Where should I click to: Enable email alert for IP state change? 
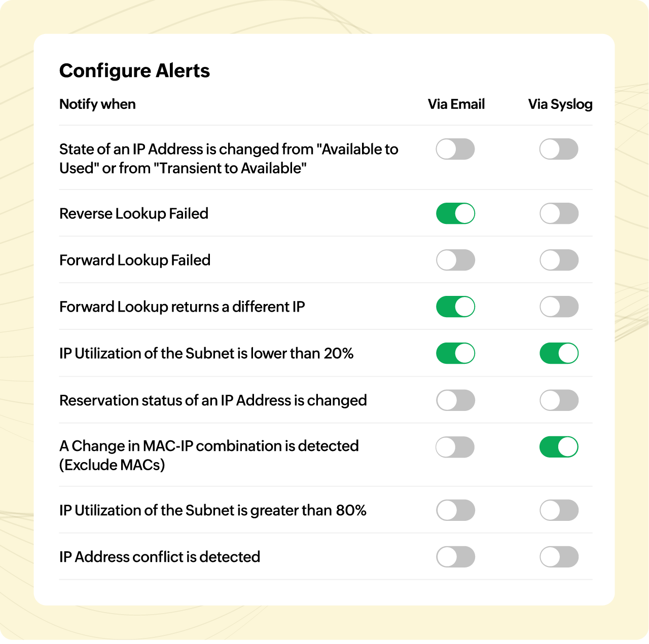coord(455,149)
